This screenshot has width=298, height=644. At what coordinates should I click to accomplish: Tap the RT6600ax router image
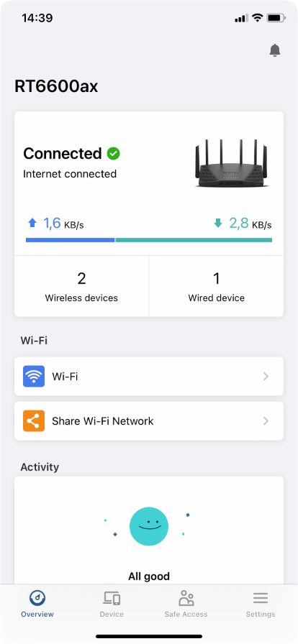(x=232, y=163)
